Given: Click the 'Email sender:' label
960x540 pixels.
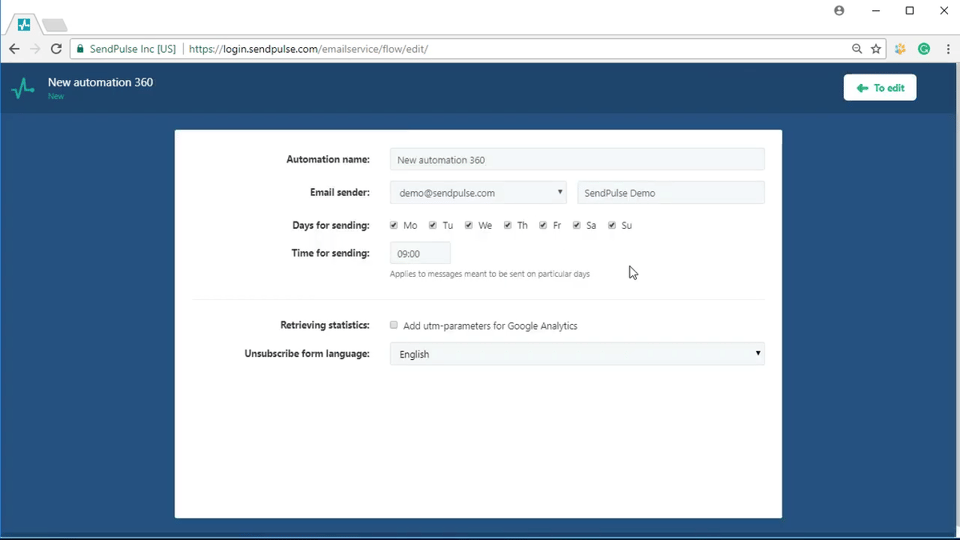Looking at the screenshot, I should [x=340, y=192].
